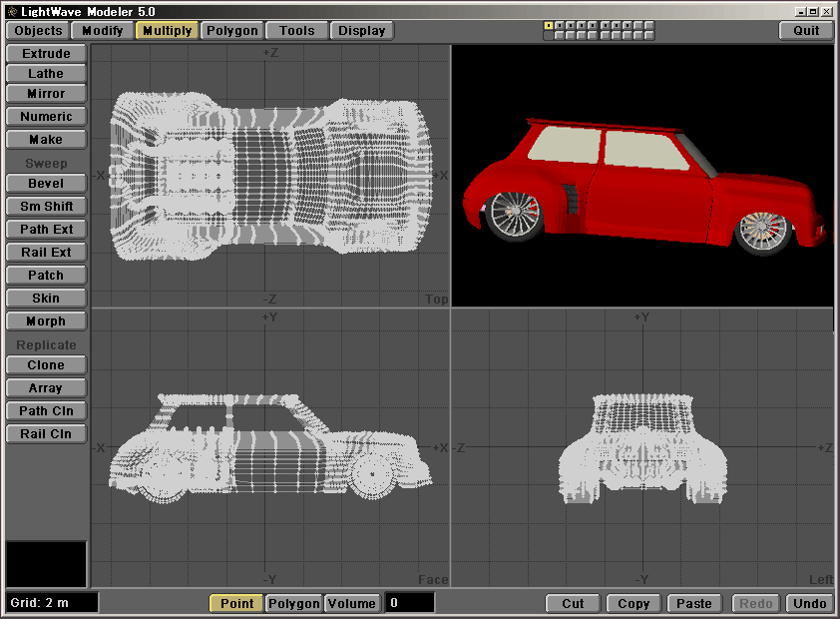
Task: Select the active first layer button
Action: pos(549,25)
